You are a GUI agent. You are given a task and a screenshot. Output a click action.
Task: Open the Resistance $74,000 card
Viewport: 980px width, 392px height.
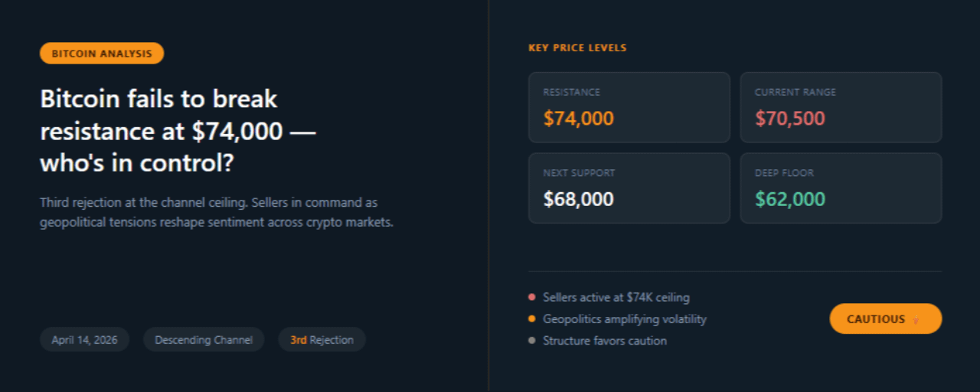click(629, 107)
